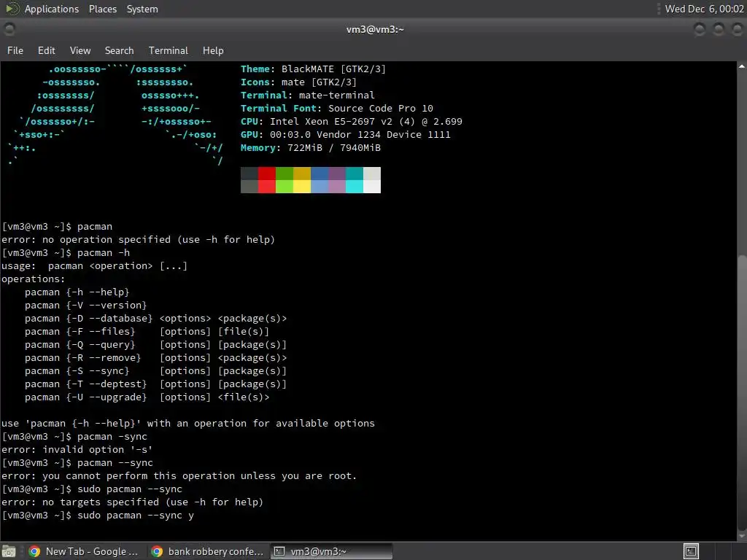
Task: Click the 'vm3@vm3:~' window title text
Action: pyautogui.click(x=375, y=29)
